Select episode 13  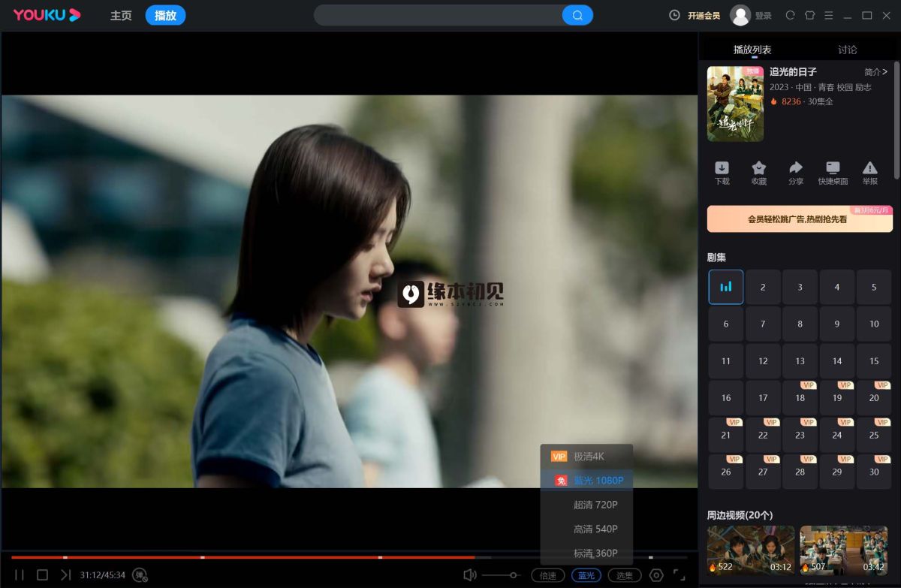[800, 360]
